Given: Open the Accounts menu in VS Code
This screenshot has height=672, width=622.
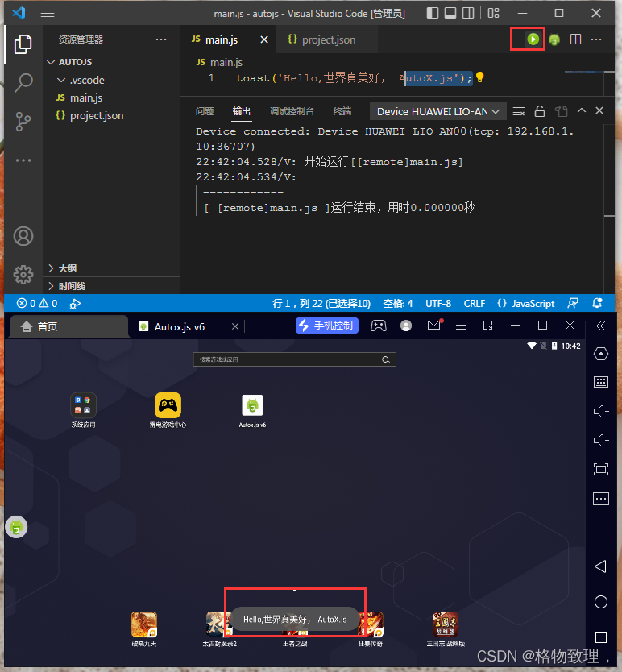Looking at the screenshot, I should pyautogui.click(x=23, y=236).
